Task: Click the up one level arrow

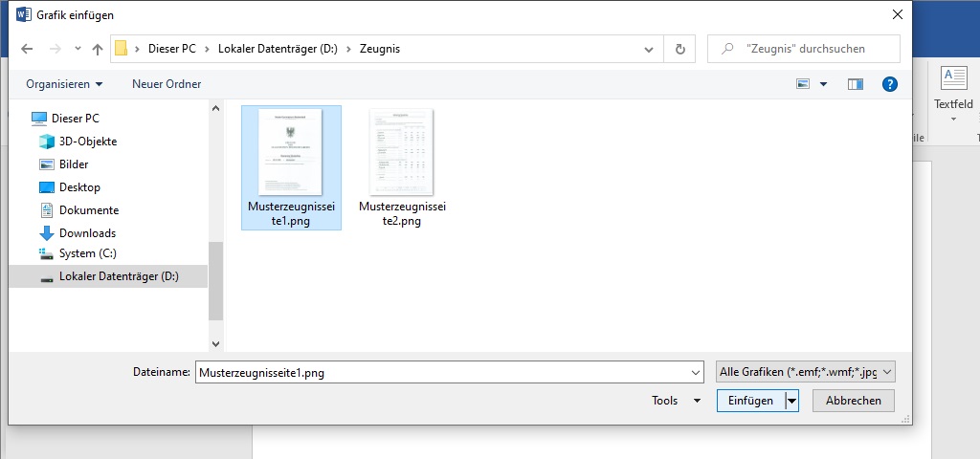Action: coord(97,49)
